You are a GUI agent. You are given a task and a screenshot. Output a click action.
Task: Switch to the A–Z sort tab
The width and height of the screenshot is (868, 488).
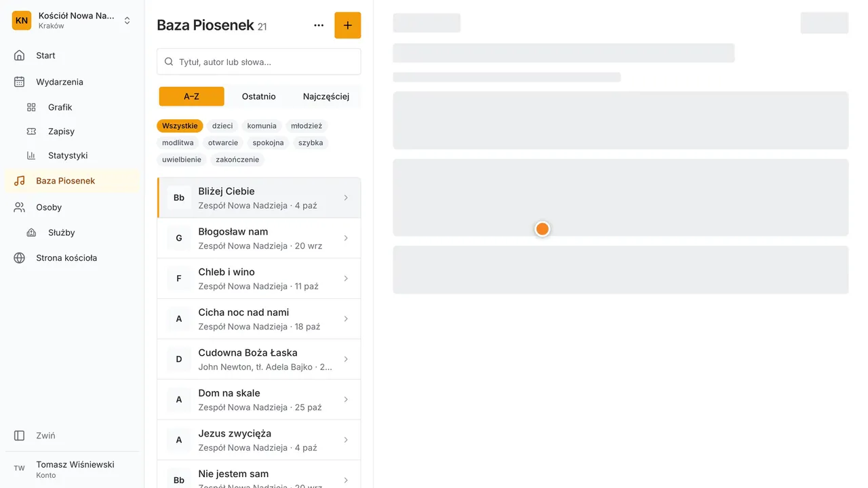click(x=192, y=96)
